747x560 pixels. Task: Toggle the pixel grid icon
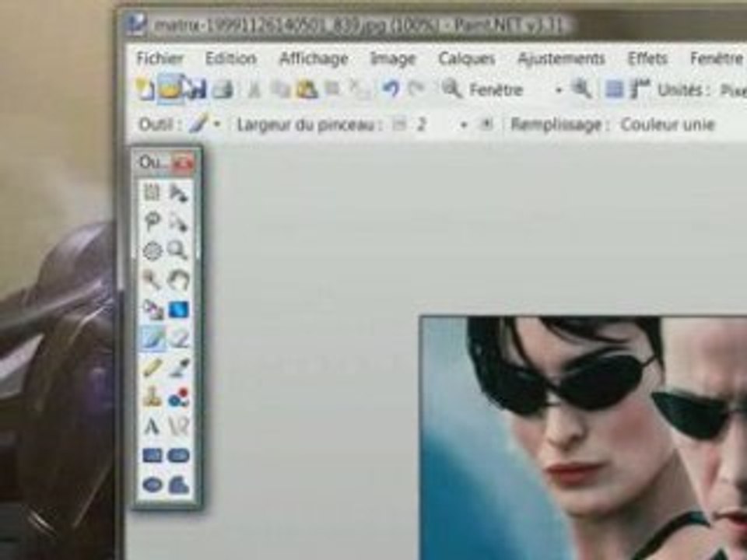pos(614,89)
